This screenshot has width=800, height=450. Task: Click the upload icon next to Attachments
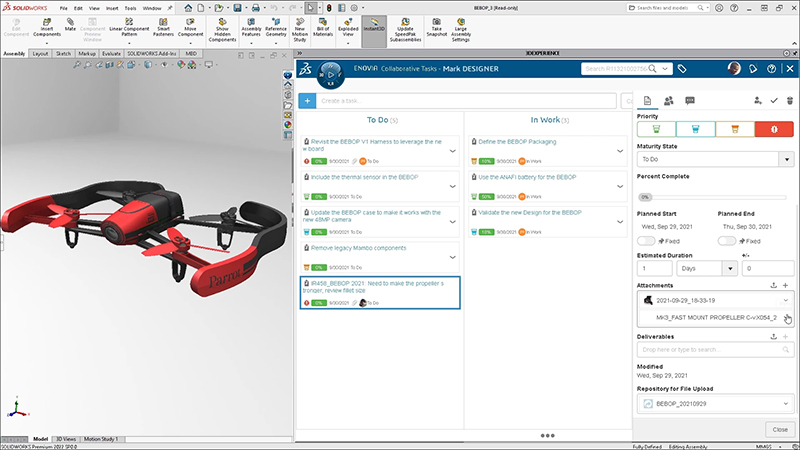click(773, 285)
